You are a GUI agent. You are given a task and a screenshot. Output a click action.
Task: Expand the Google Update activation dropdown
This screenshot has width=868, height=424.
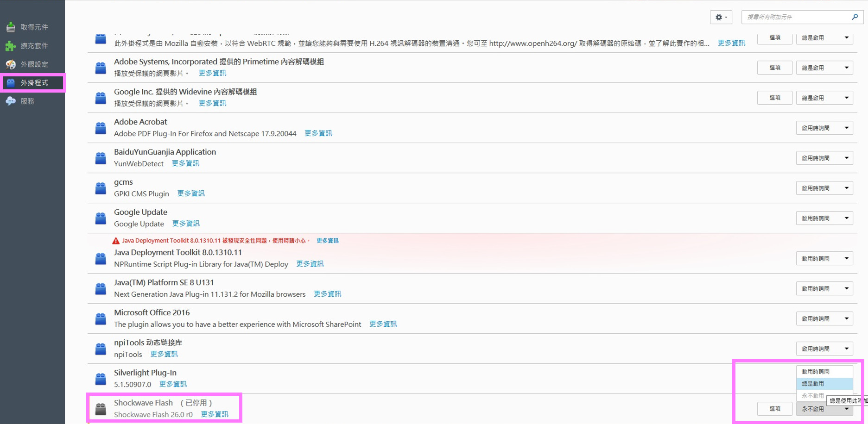point(824,218)
